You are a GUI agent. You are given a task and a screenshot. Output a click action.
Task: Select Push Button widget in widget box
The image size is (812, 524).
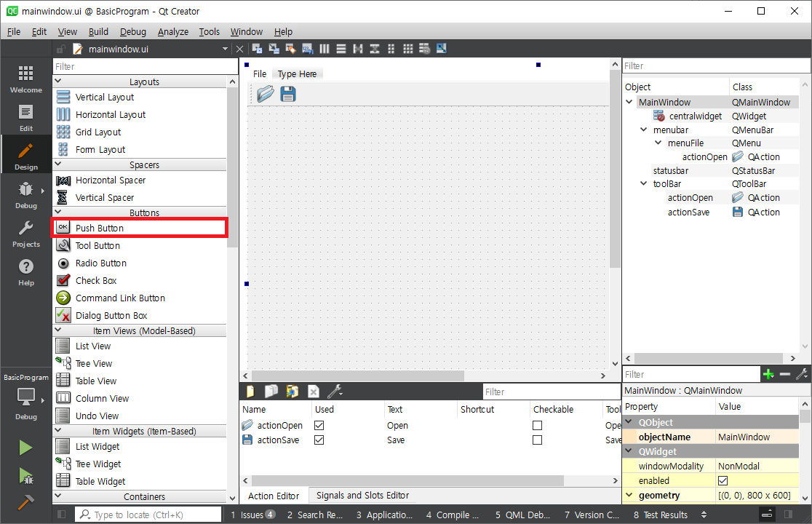139,228
